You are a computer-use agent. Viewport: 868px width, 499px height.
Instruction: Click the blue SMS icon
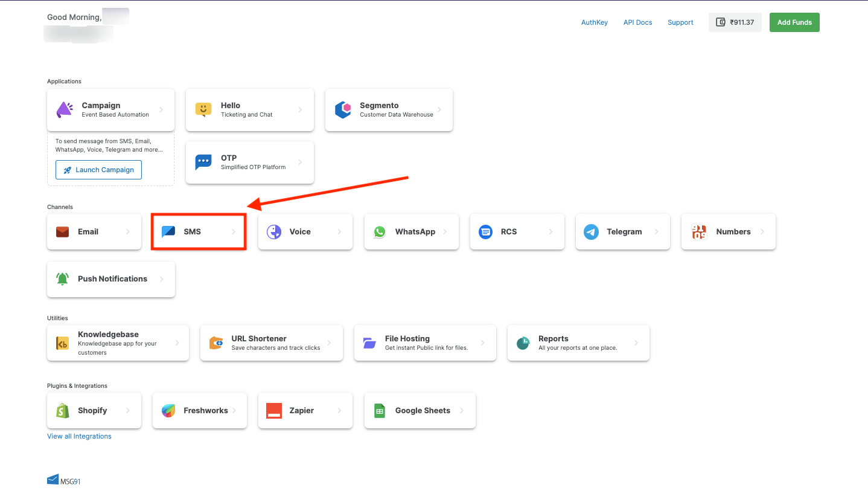[168, 232]
